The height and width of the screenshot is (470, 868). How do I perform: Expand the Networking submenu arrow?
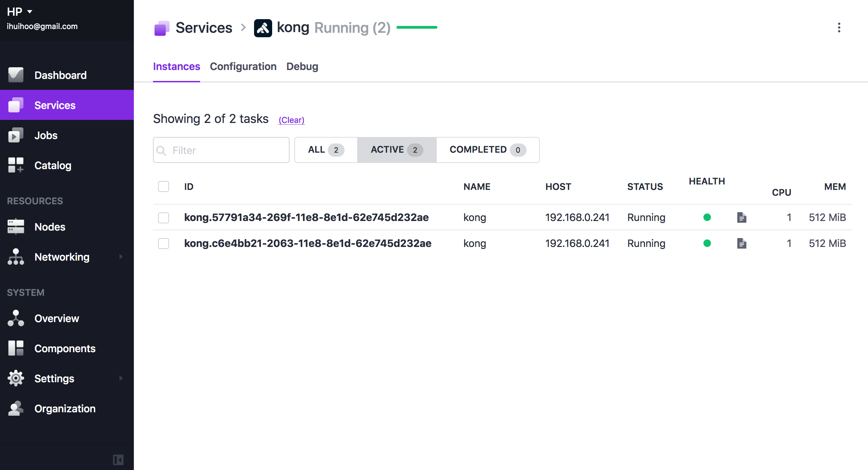click(x=121, y=257)
